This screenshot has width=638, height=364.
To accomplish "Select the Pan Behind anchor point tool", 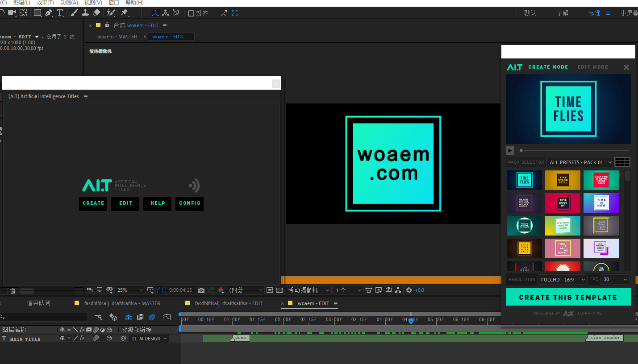I will 23,13.
